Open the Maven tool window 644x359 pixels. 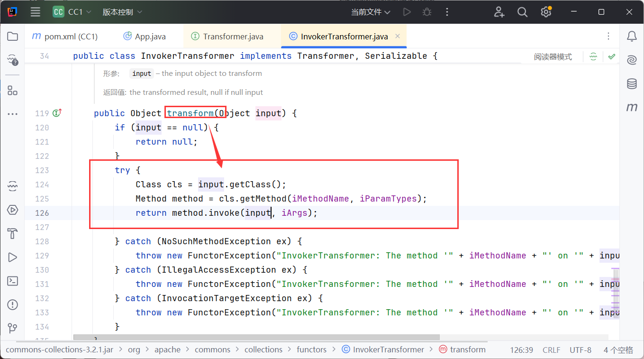pos(632,108)
